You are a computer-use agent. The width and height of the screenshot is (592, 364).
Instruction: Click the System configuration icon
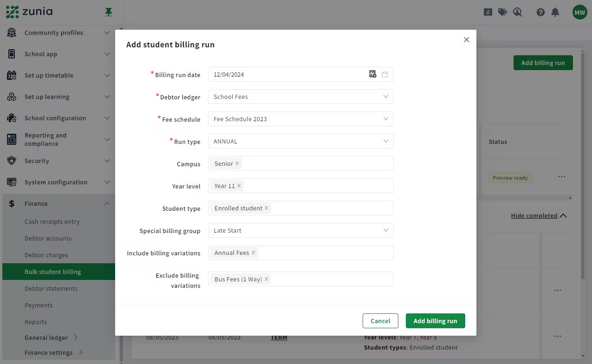click(x=12, y=182)
